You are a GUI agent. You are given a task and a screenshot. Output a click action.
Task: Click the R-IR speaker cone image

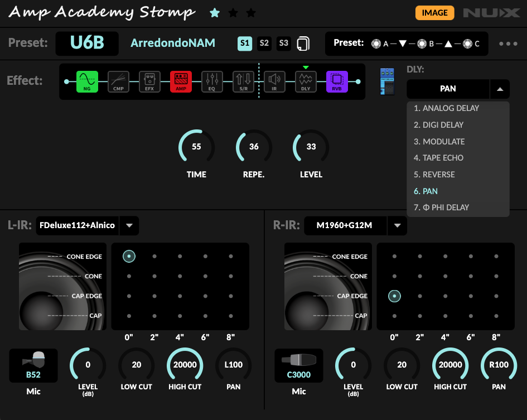pos(328,287)
